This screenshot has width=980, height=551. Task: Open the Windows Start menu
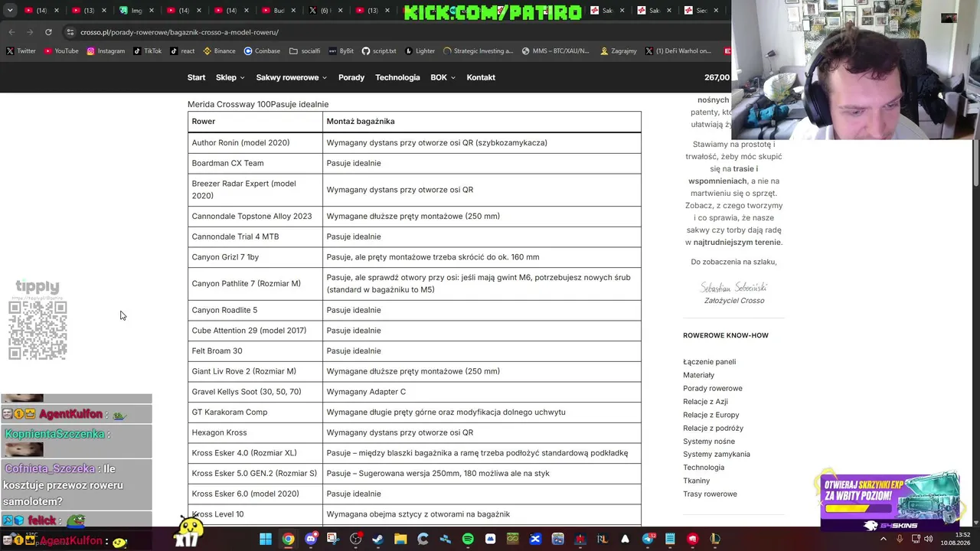(x=265, y=540)
